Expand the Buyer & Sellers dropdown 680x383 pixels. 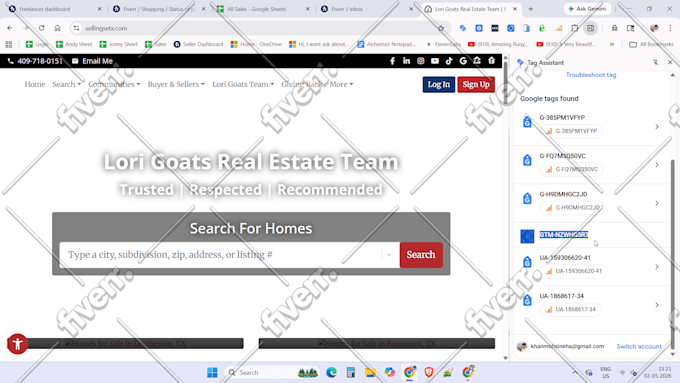[176, 84]
